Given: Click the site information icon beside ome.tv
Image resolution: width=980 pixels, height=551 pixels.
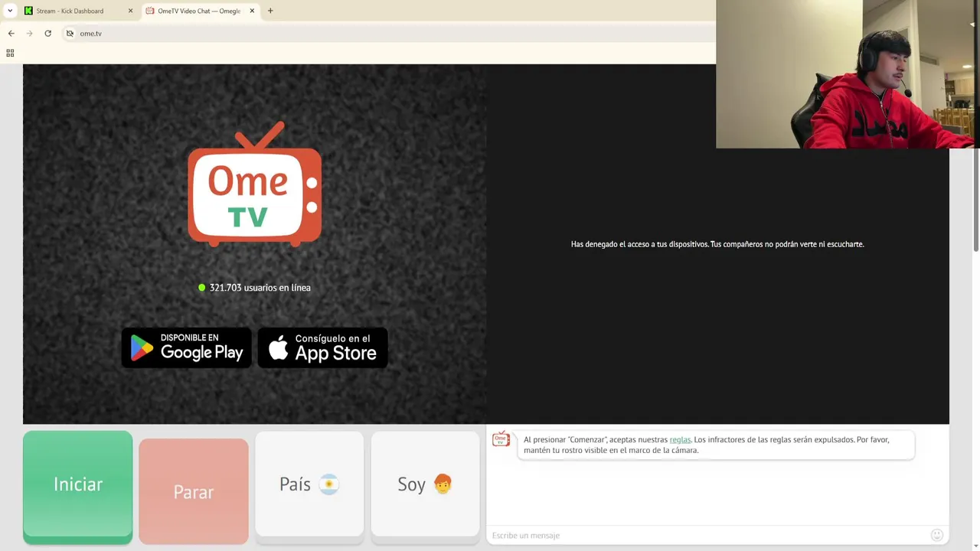Looking at the screenshot, I should coord(70,33).
